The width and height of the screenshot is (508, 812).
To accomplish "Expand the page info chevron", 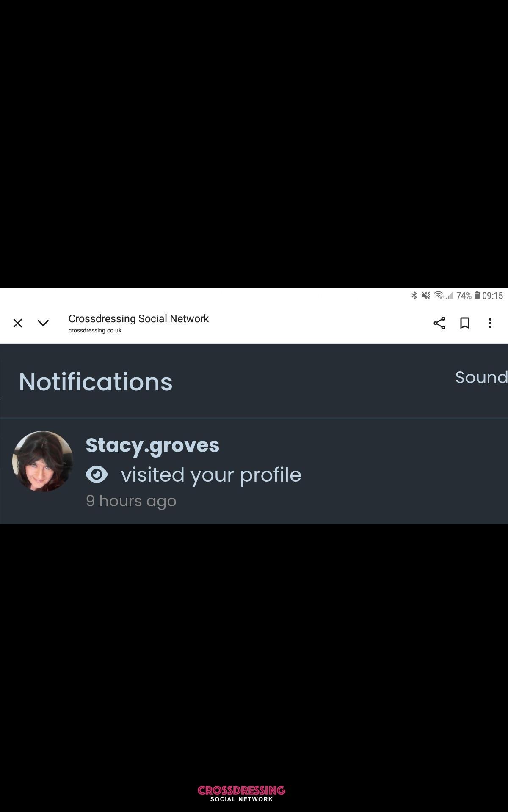I will pos(43,323).
